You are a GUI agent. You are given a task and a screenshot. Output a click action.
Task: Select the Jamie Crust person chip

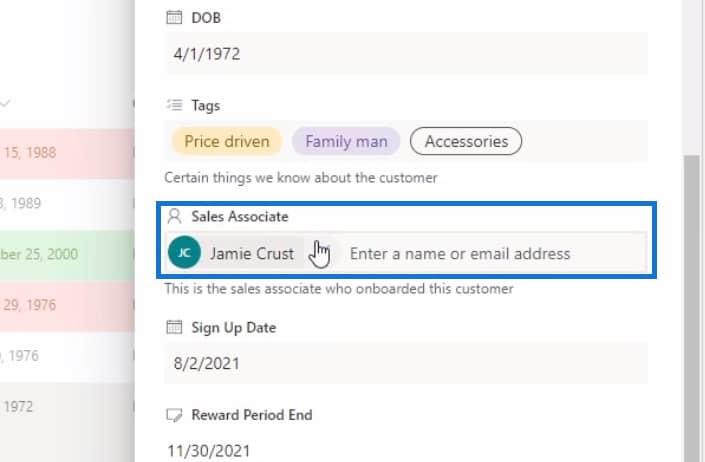(x=236, y=253)
